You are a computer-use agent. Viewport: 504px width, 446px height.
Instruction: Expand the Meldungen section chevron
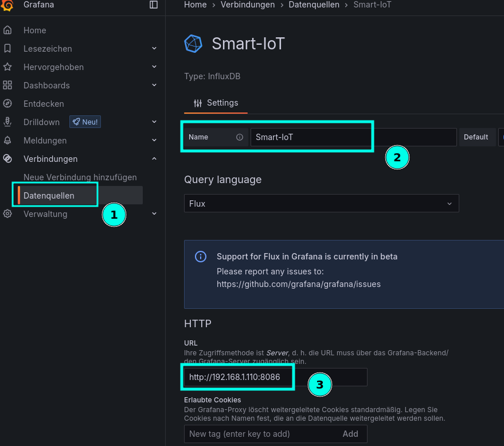tap(154, 140)
